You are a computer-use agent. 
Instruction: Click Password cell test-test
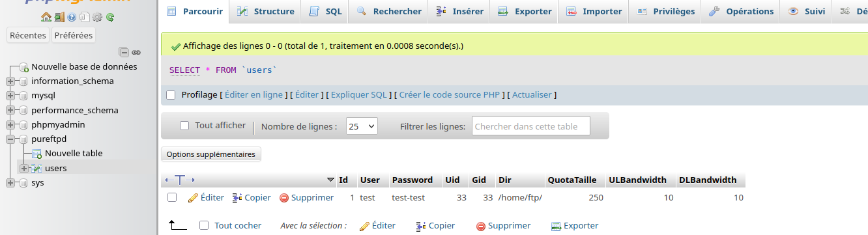408,198
